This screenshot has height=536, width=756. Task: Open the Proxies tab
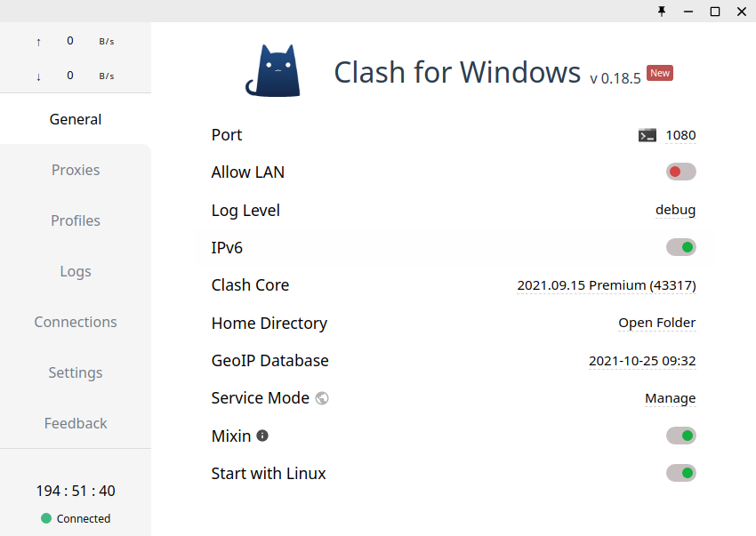coord(76,170)
